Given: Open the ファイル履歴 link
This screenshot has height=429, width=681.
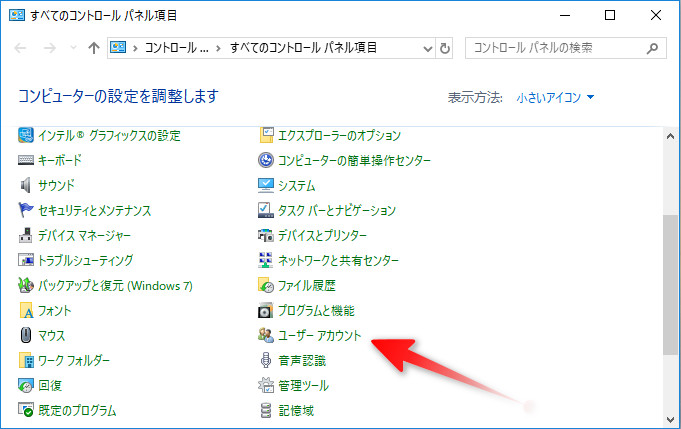Looking at the screenshot, I should pos(307,285).
